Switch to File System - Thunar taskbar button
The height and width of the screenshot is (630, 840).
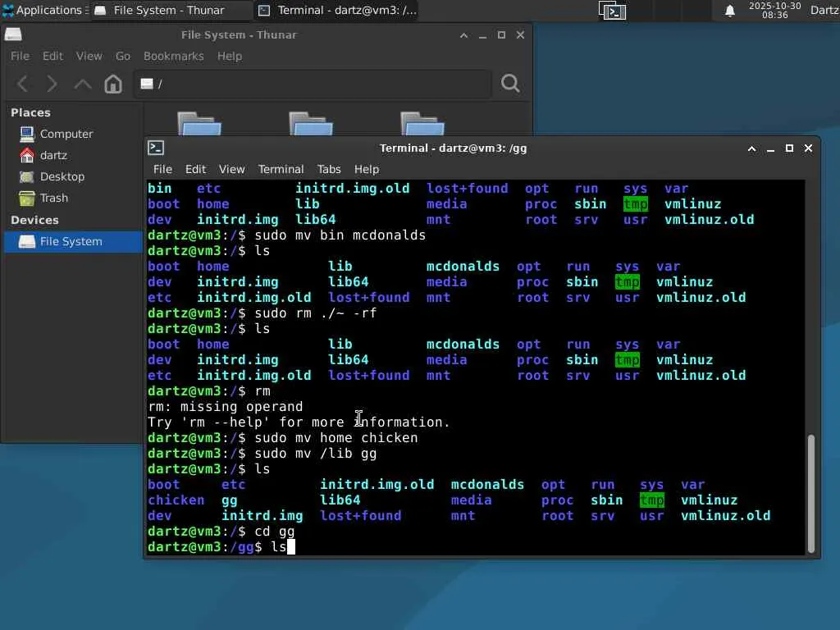[x=169, y=10]
